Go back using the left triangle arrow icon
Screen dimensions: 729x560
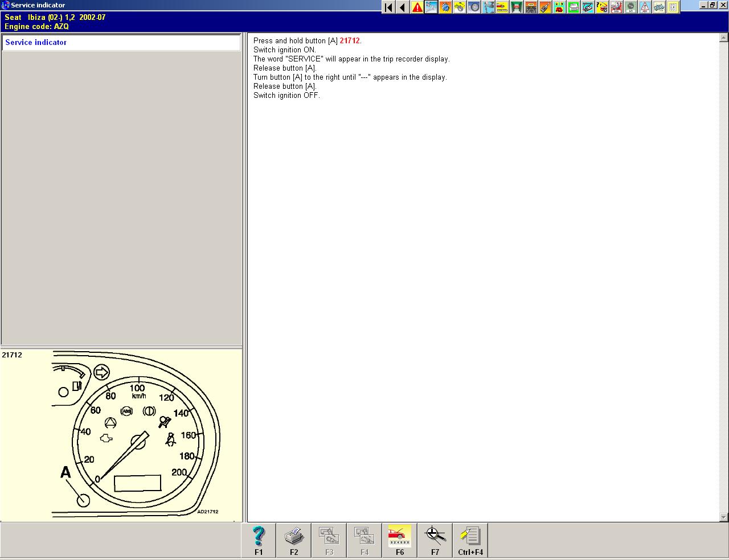[403, 7]
